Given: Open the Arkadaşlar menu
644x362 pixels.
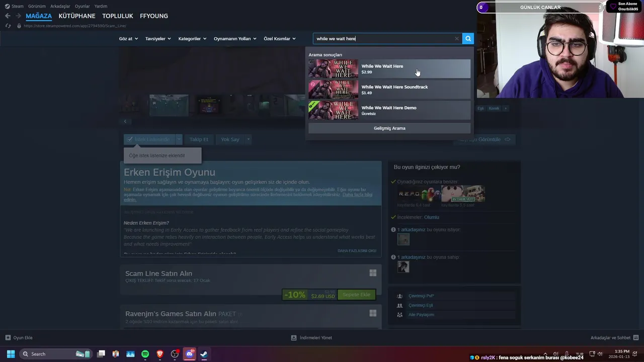Looking at the screenshot, I should [x=60, y=6].
